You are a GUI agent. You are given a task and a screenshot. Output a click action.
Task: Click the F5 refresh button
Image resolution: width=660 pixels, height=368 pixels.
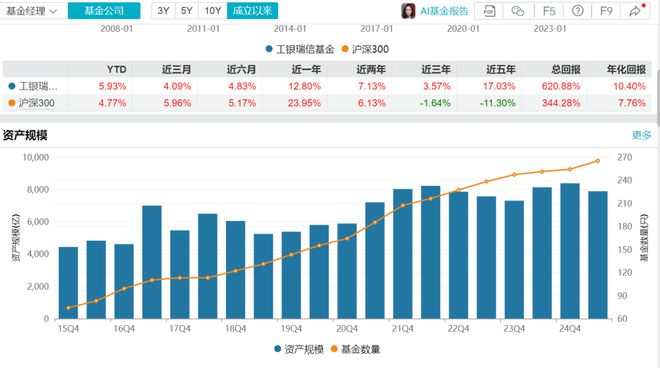point(549,11)
